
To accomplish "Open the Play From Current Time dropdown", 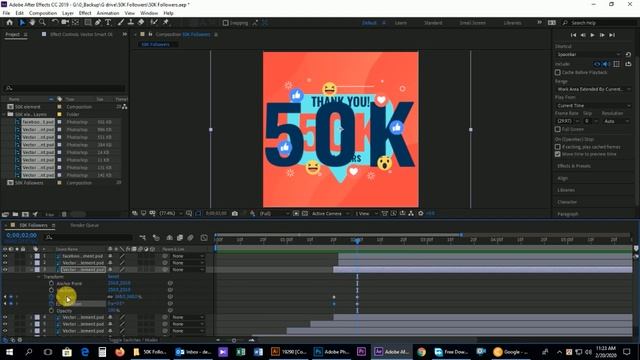I will [x=593, y=106].
